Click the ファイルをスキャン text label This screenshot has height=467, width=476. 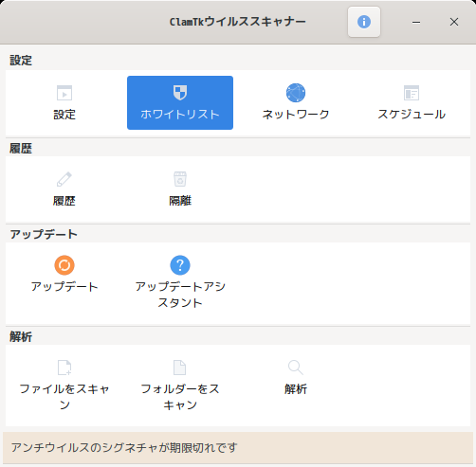64,397
